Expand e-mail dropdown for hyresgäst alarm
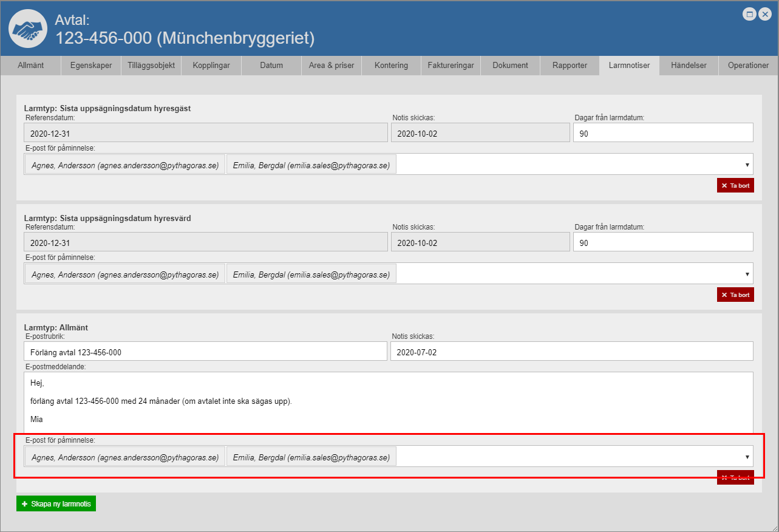Image resolution: width=779 pixels, height=532 pixels. click(746, 165)
